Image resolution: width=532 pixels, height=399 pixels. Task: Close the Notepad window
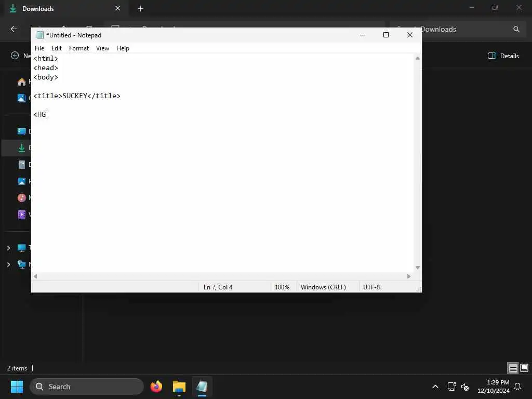click(409, 35)
